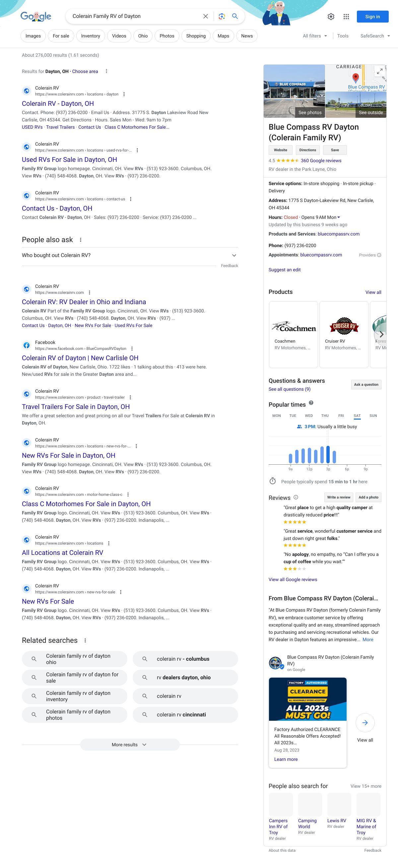The image size is (398, 868).
Task: Expand the map with fullscreen arrows icon
Action: [x=379, y=71]
